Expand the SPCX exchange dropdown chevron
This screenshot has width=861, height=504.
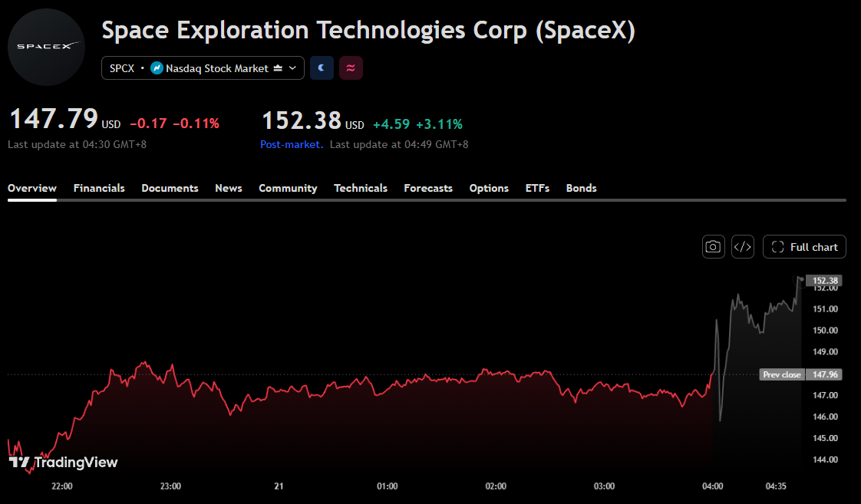coord(292,68)
